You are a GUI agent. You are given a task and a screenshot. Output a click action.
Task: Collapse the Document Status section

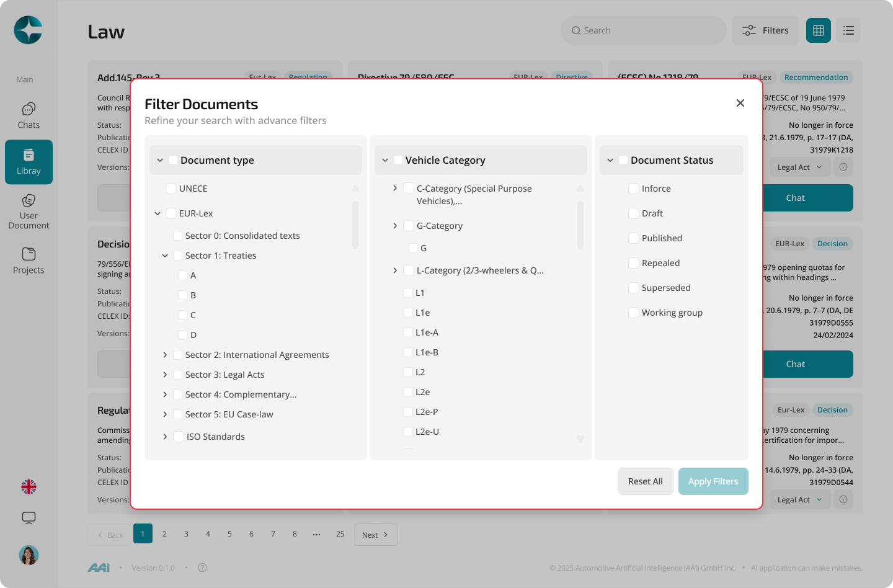pyautogui.click(x=610, y=160)
